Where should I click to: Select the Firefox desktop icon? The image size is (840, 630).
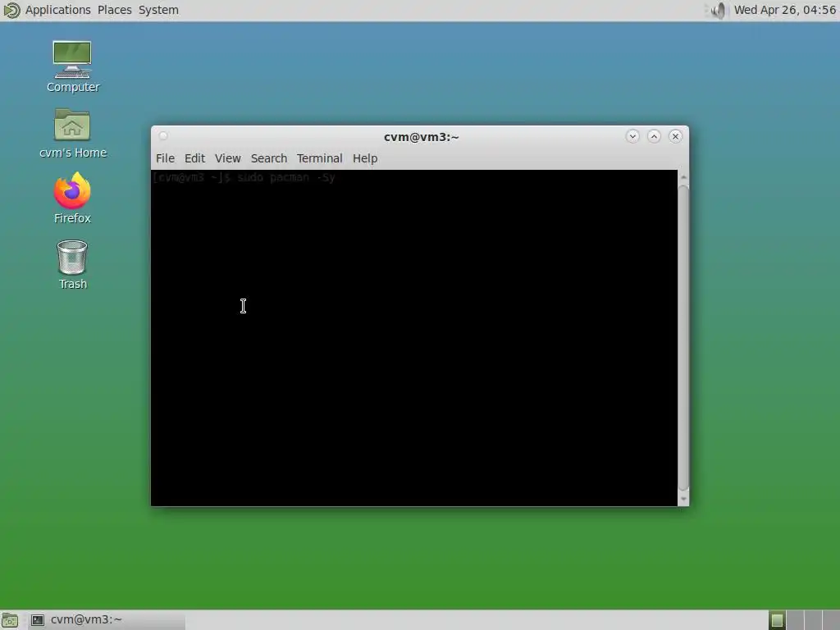pos(72,199)
